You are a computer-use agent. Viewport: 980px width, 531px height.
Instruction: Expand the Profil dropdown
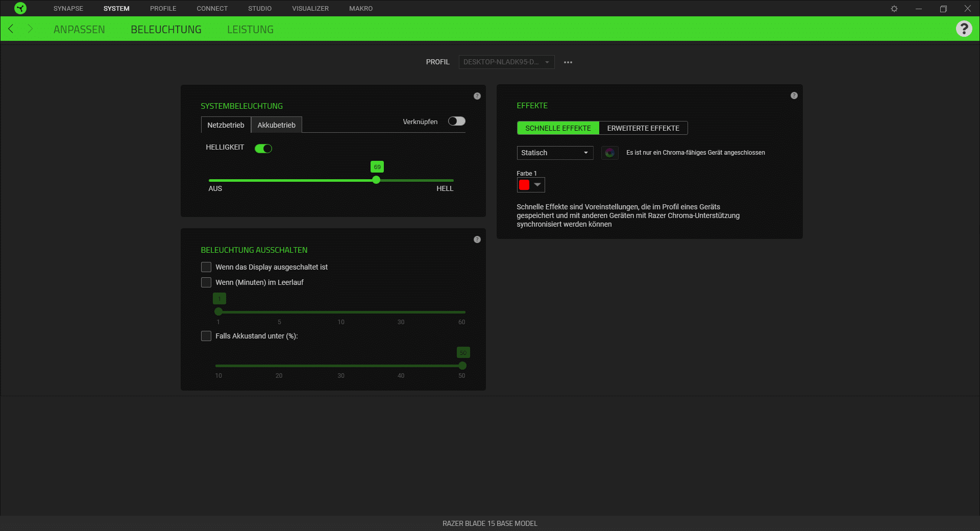point(506,62)
